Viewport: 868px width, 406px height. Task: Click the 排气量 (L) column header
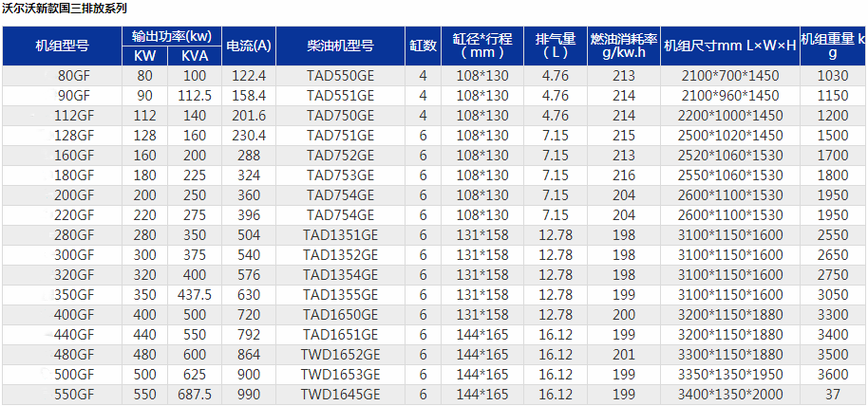coord(556,46)
